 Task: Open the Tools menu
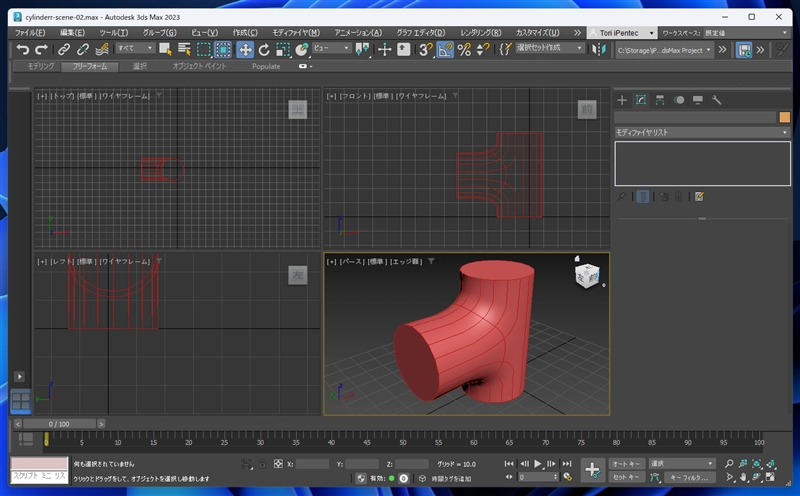tap(113, 33)
